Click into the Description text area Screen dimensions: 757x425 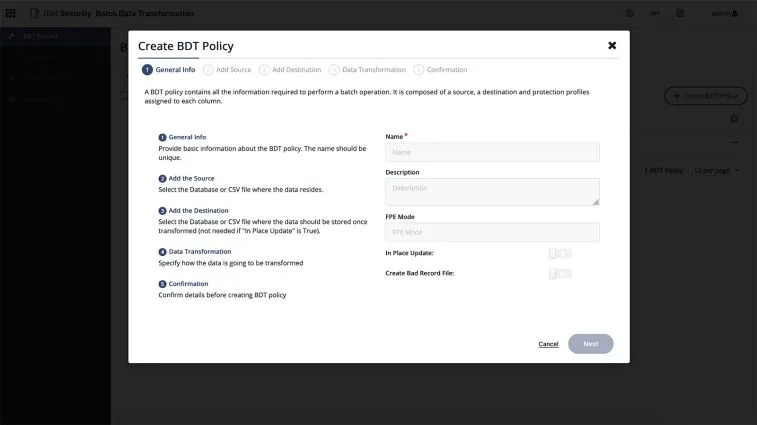[x=492, y=191]
